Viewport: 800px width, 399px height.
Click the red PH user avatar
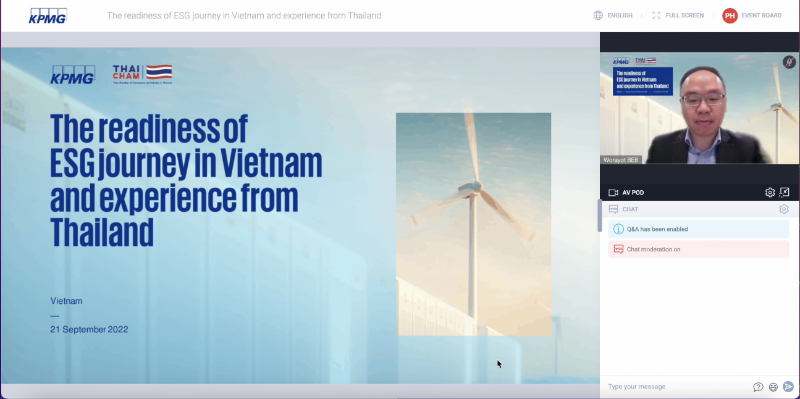730,15
